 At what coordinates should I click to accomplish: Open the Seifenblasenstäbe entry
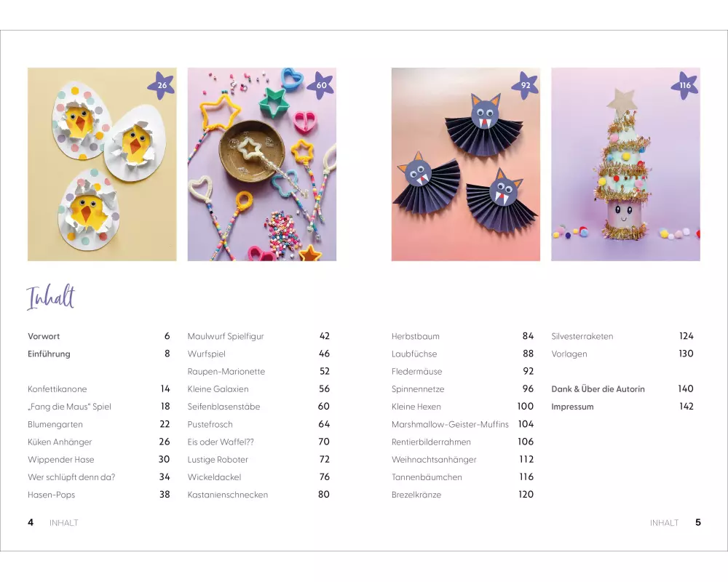tap(258, 407)
